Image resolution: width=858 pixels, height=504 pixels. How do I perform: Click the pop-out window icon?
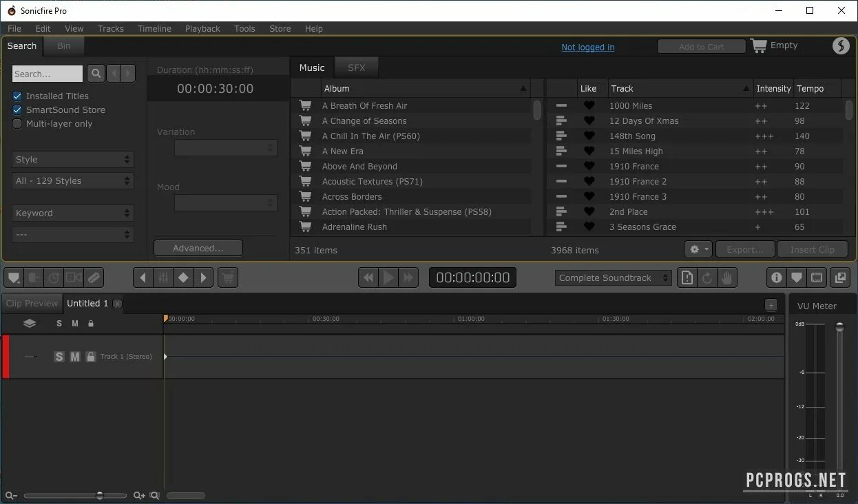point(841,277)
